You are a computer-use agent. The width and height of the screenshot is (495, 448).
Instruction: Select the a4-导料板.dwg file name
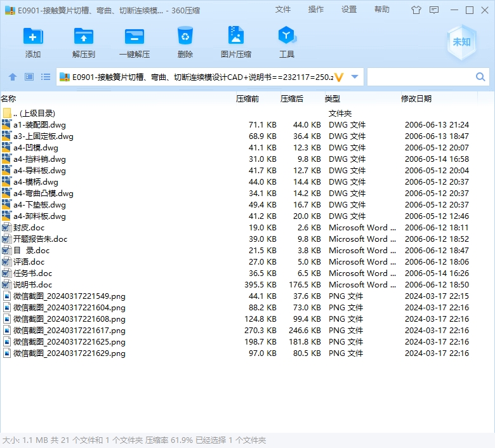(39, 171)
